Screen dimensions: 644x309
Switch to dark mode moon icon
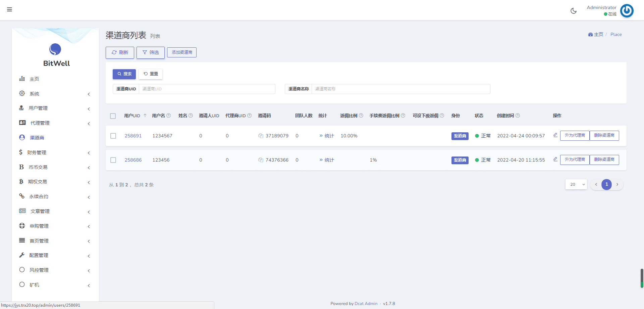(x=574, y=11)
